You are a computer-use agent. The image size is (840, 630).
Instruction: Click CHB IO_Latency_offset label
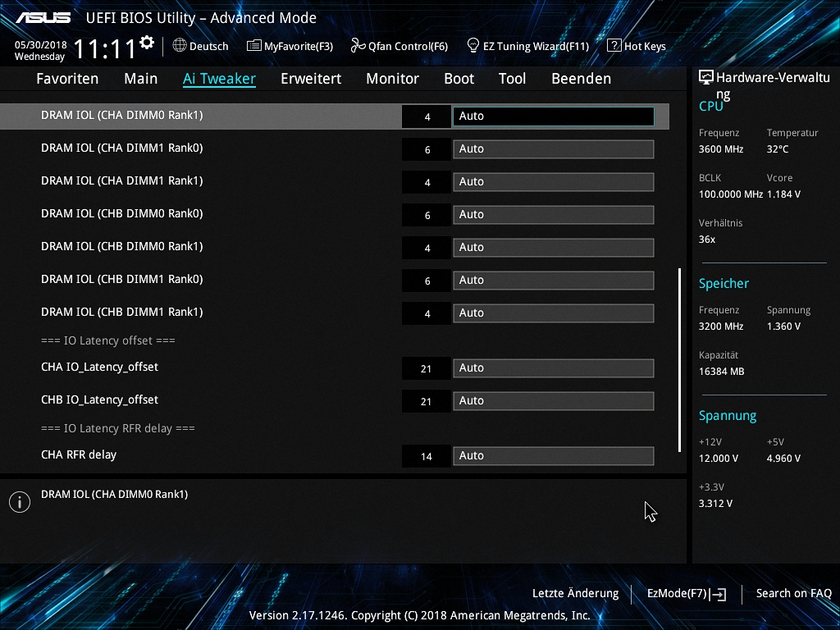[99, 399]
